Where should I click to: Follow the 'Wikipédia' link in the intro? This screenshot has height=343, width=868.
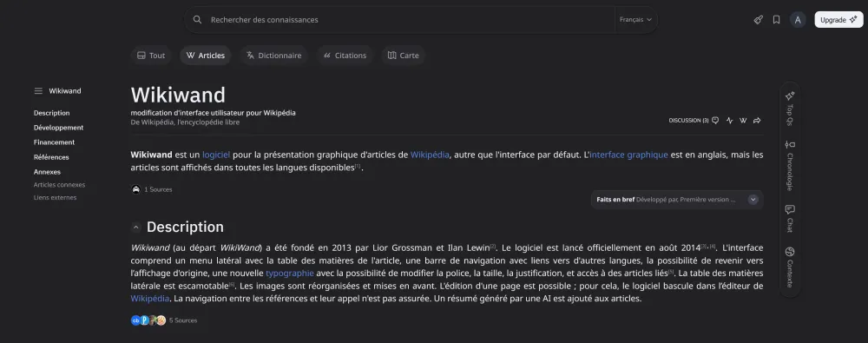click(x=430, y=155)
